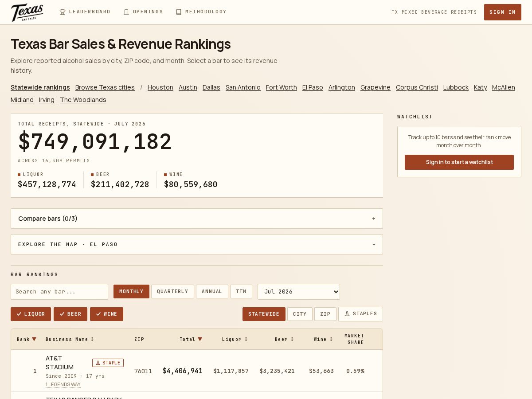Go to Midland city rankings

(x=22, y=100)
